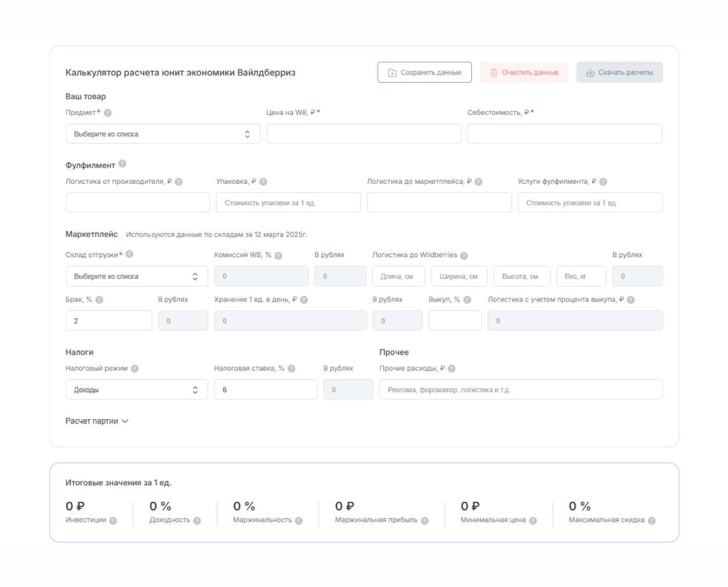The width and height of the screenshot is (728, 587).
Task: Click help icon next to Упаковка, ₽
Action: point(263,182)
